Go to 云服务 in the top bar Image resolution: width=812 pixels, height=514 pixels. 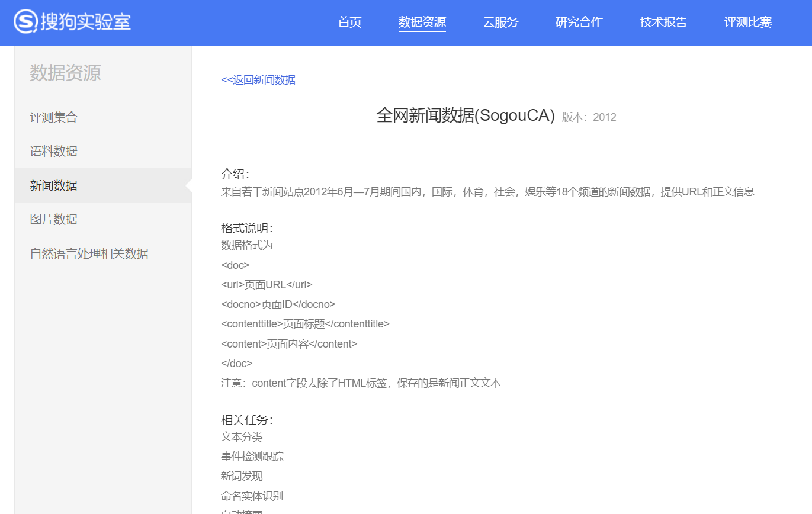[500, 23]
